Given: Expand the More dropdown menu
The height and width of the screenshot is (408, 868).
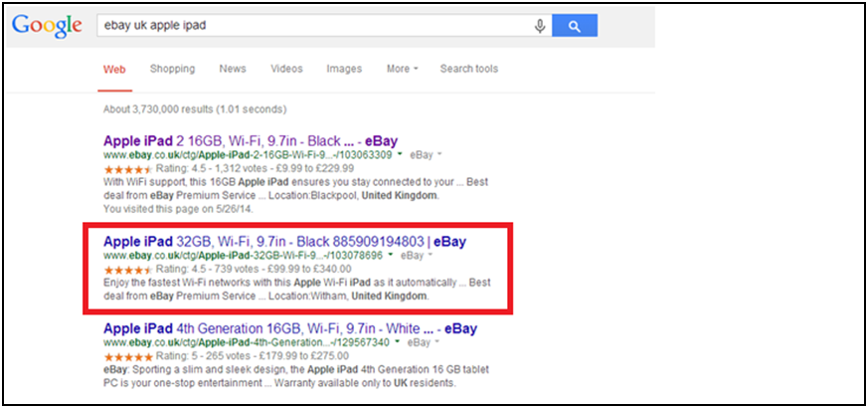Looking at the screenshot, I should tap(402, 69).
